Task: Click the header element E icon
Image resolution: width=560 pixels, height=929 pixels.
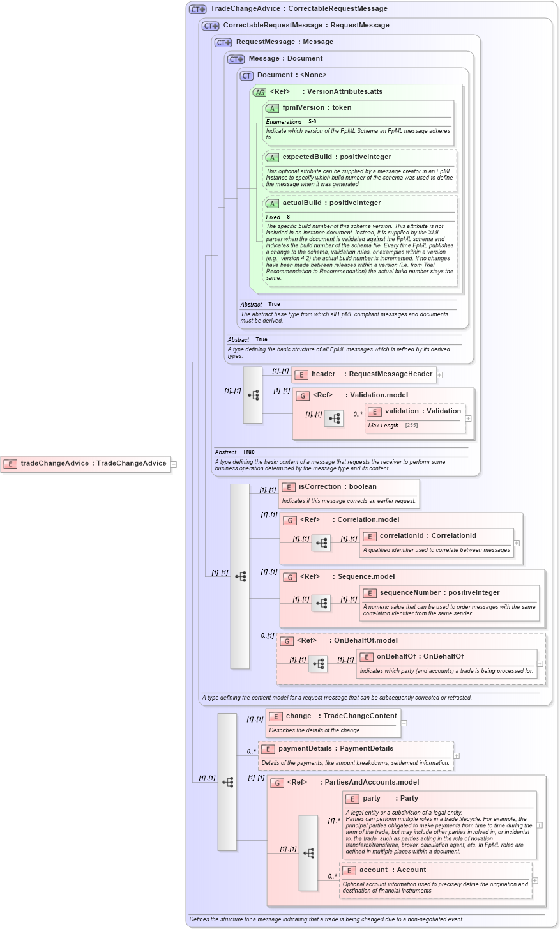Action: tap(301, 374)
